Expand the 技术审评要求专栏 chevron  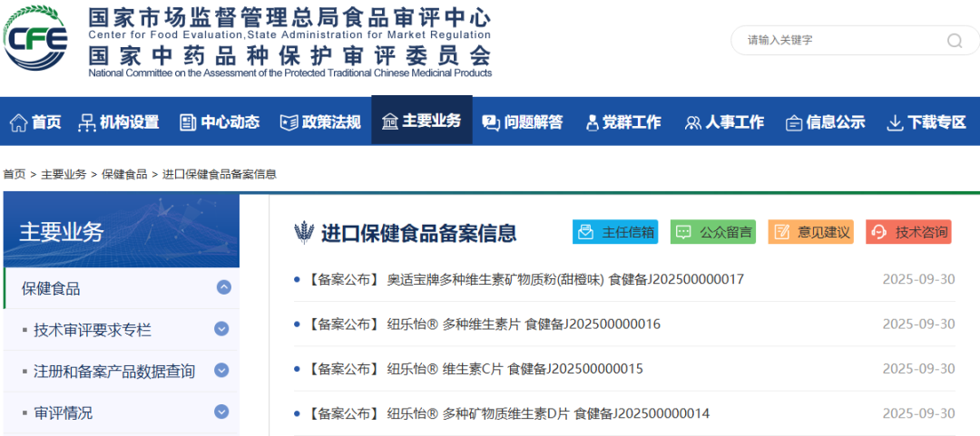[x=221, y=328]
